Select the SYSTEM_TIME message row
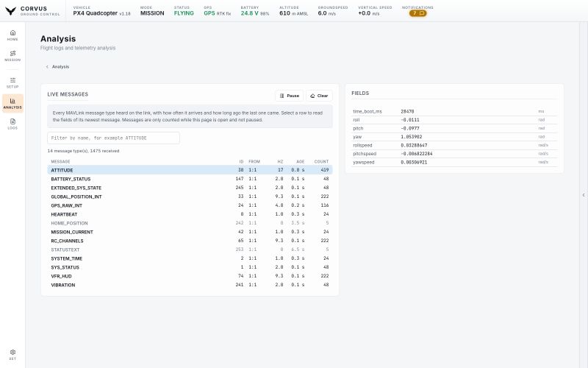Image resolution: width=588 pixels, height=368 pixels. coord(190,258)
